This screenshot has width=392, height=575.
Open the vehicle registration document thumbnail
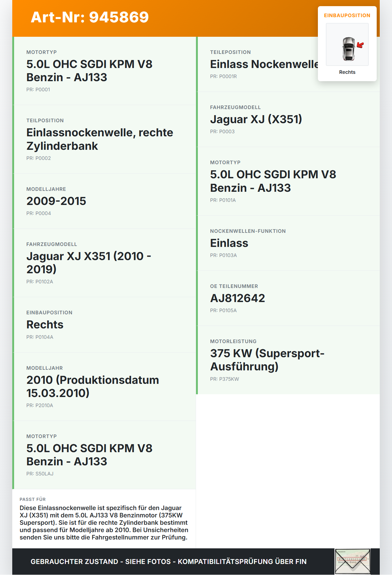[x=352, y=561]
